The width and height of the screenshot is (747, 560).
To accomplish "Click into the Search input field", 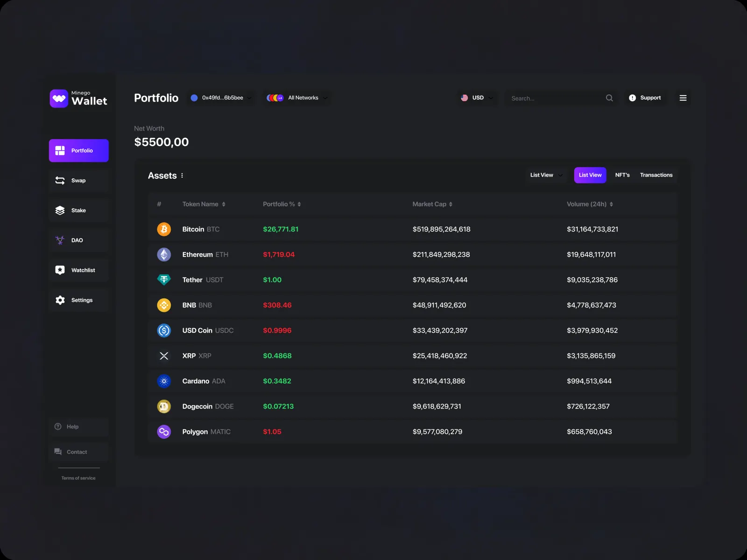I will (x=562, y=98).
